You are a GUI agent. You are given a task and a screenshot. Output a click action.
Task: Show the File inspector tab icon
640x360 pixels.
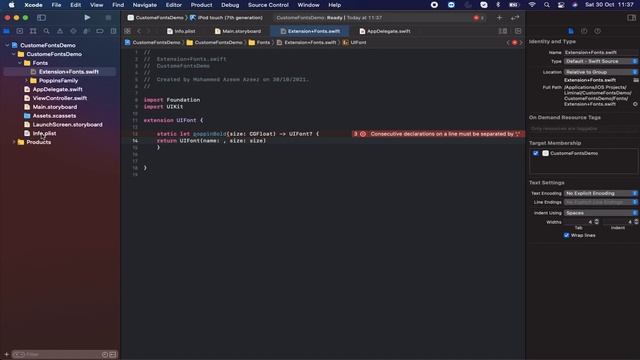click(571, 31)
